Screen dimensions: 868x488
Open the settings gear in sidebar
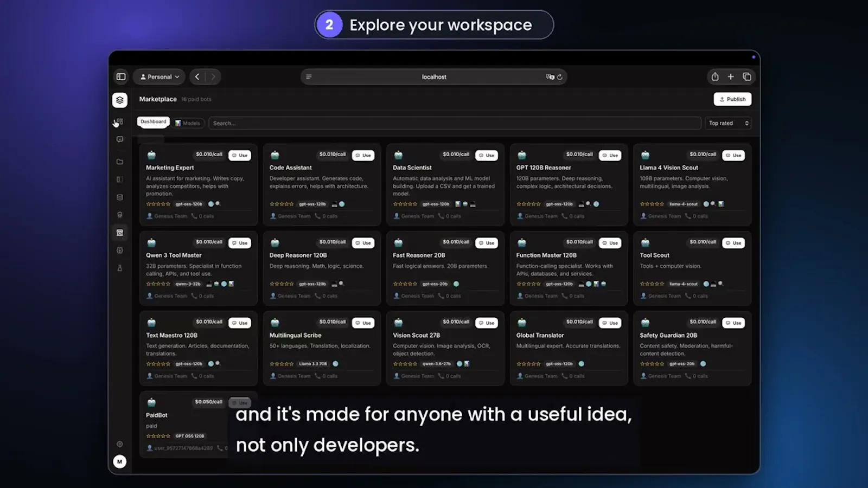tap(120, 444)
